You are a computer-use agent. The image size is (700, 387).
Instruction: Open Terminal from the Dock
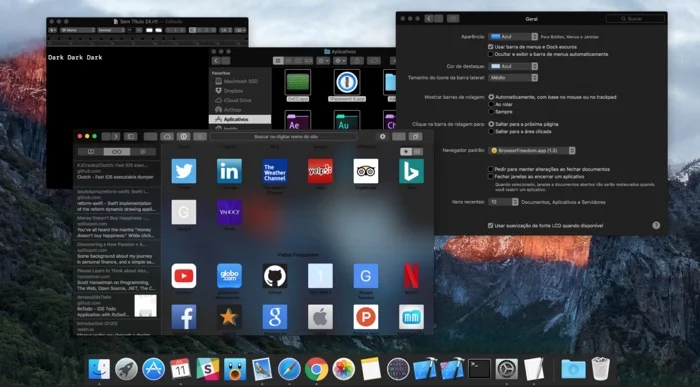pos(479,369)
